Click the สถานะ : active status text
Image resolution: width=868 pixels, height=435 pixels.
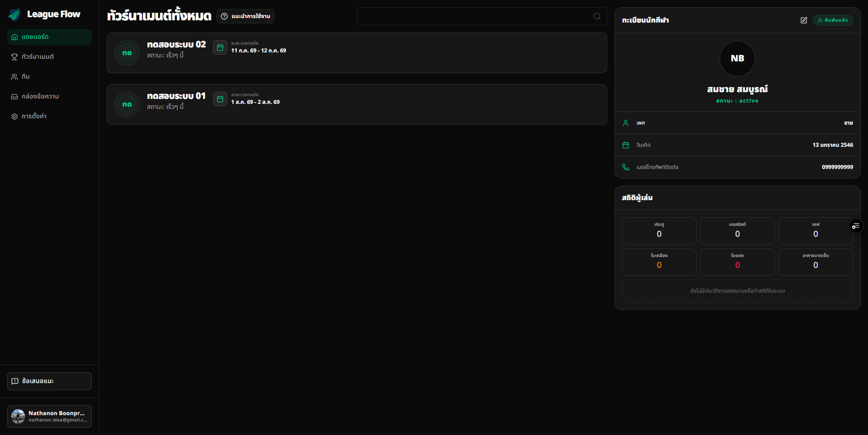point(737,101)
